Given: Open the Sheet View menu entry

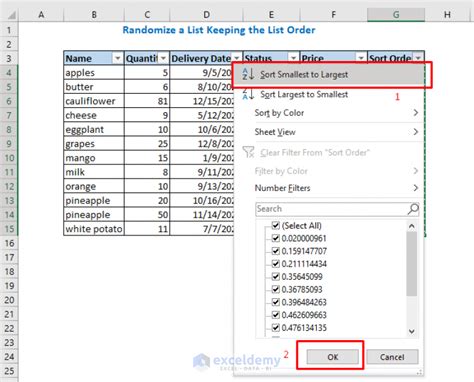Looking at the screenshot, I should click(328, 132).
